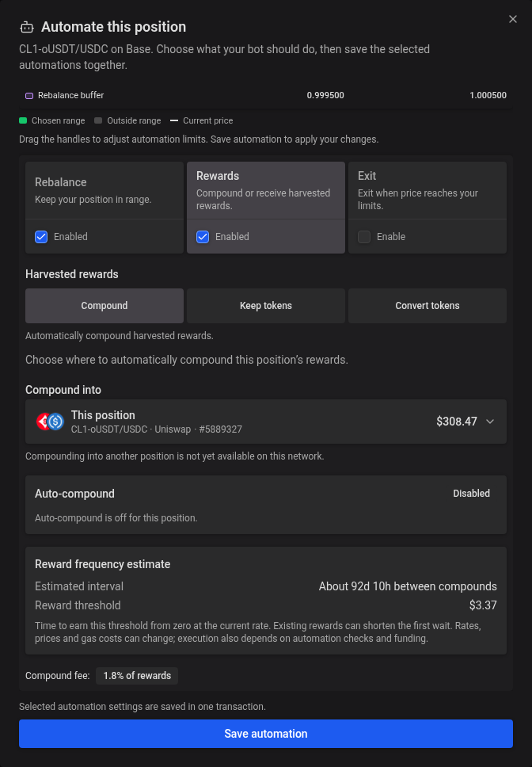532x767 pixels.
Task: Click the 1.8% of rewards fee badge
Action: [137, 676]
